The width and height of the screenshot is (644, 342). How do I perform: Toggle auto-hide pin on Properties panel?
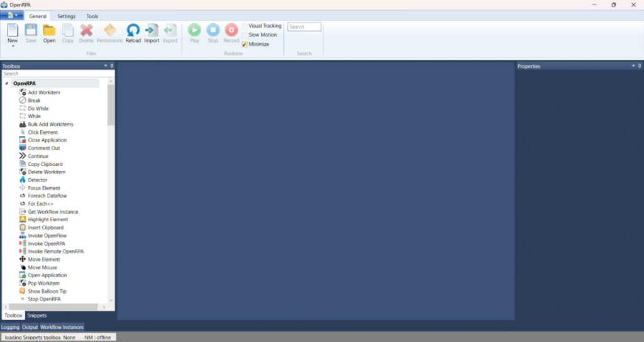(x=640, y=65)
